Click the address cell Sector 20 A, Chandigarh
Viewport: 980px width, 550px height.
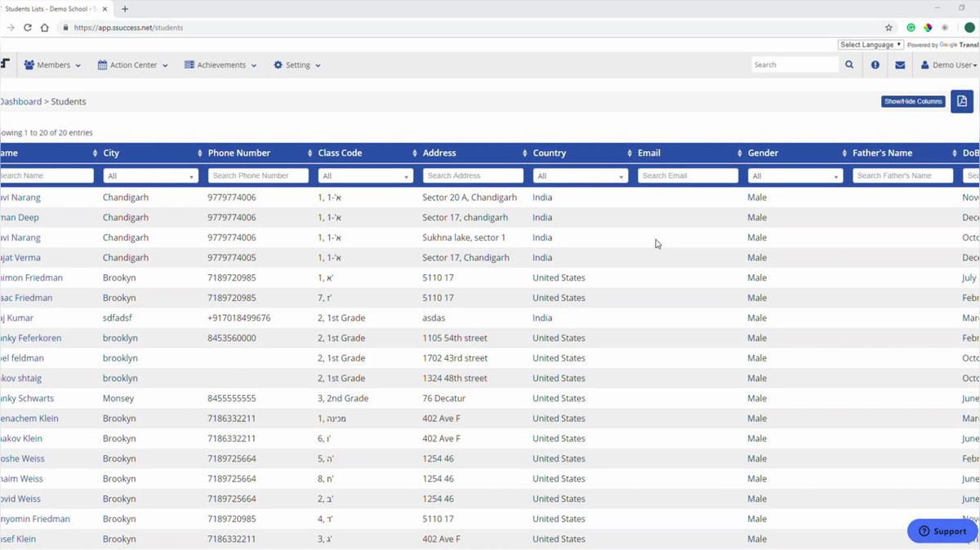coord(470,197)
